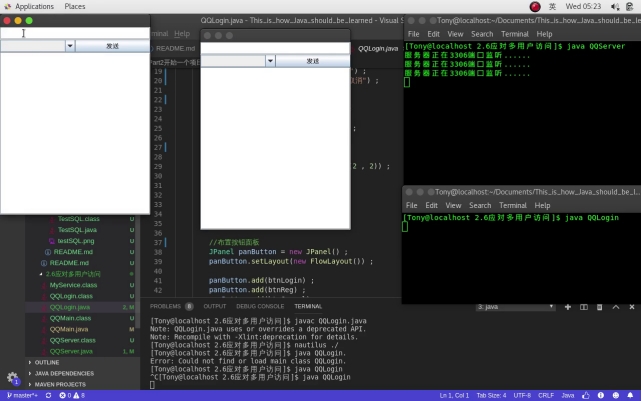Select QQServer.java in explorer

[71, 351]
